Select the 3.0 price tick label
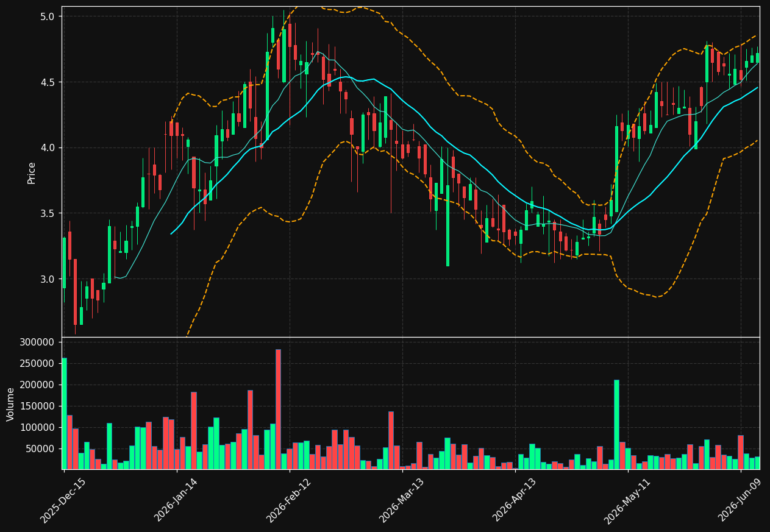The width and height of the screenshot is (770, 532). [x=48, y=279]
